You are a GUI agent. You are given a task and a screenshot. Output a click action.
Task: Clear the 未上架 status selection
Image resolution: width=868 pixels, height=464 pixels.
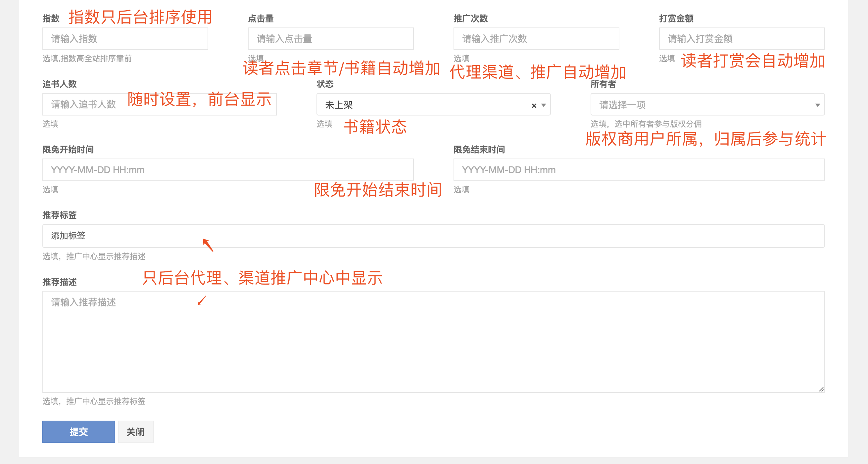pos(534,106)
